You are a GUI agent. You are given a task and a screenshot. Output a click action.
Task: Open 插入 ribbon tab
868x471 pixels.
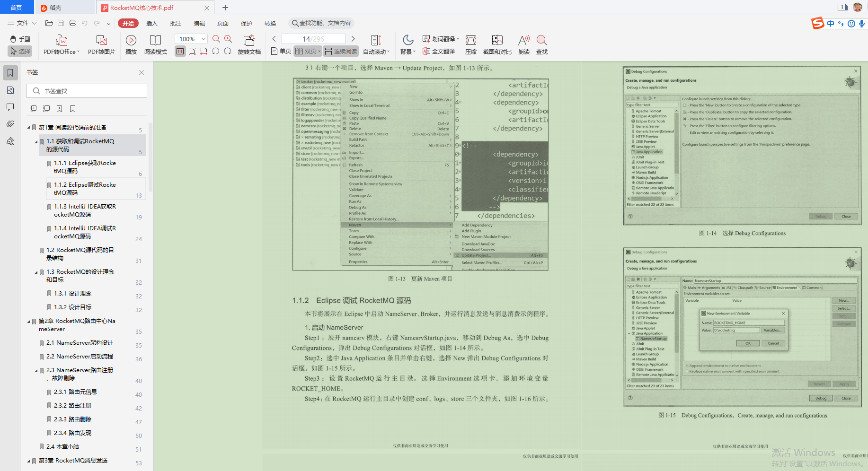pos(152,23)
